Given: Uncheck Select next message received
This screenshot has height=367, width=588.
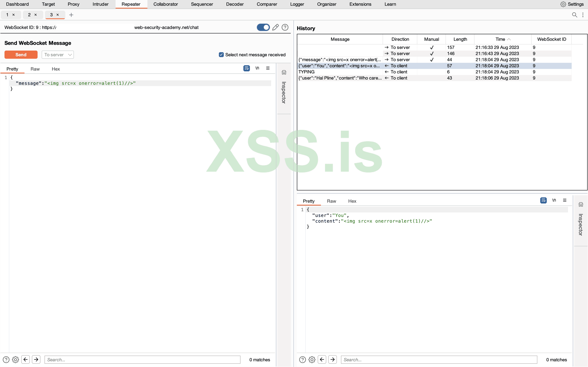Looking at the screenshot, I should 221,55.
